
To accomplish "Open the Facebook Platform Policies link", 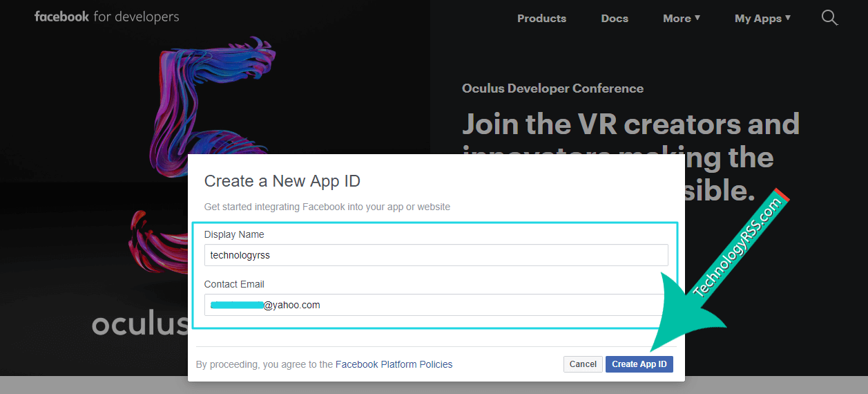I will click(x=394, y=364).
